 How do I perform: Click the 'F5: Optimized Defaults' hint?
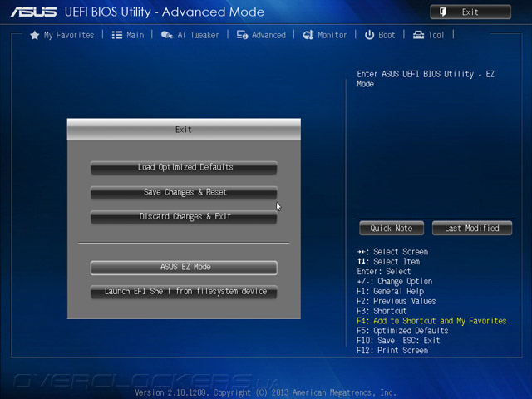pyautogui.click(x=402, y=331)
